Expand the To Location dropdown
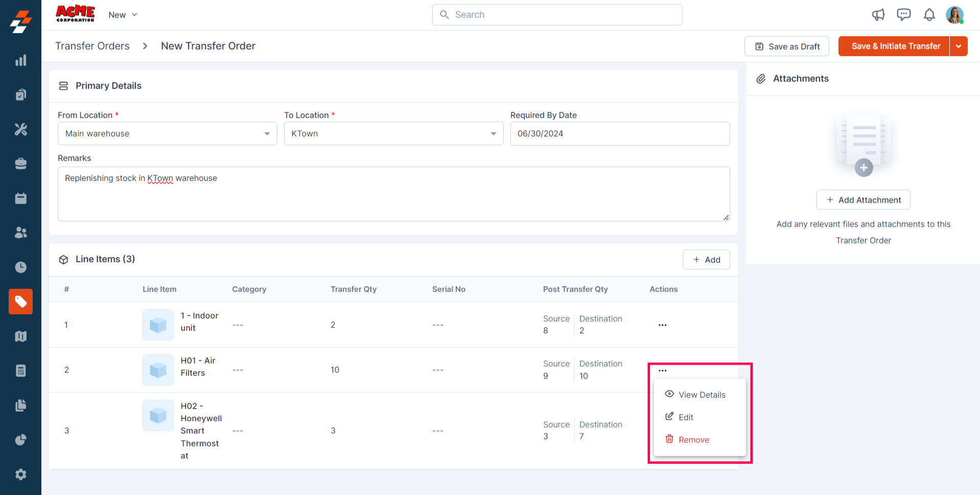980x495 pixels. 393,133
